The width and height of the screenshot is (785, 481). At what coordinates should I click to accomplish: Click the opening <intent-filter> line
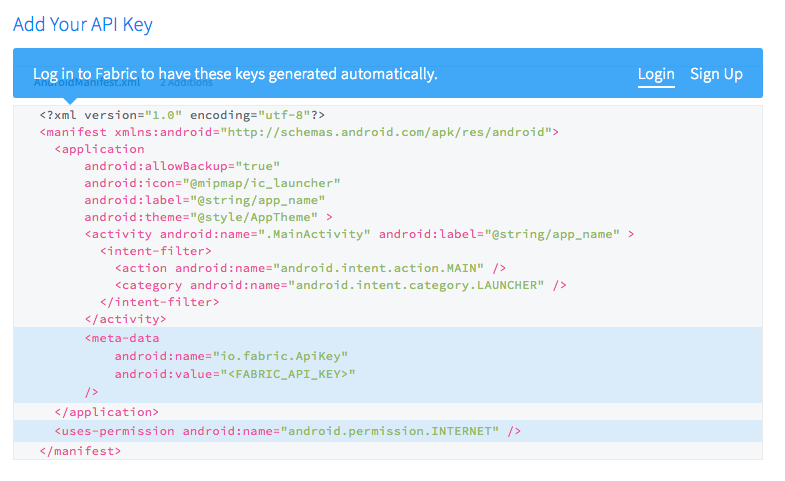click(x=156, y=251)
